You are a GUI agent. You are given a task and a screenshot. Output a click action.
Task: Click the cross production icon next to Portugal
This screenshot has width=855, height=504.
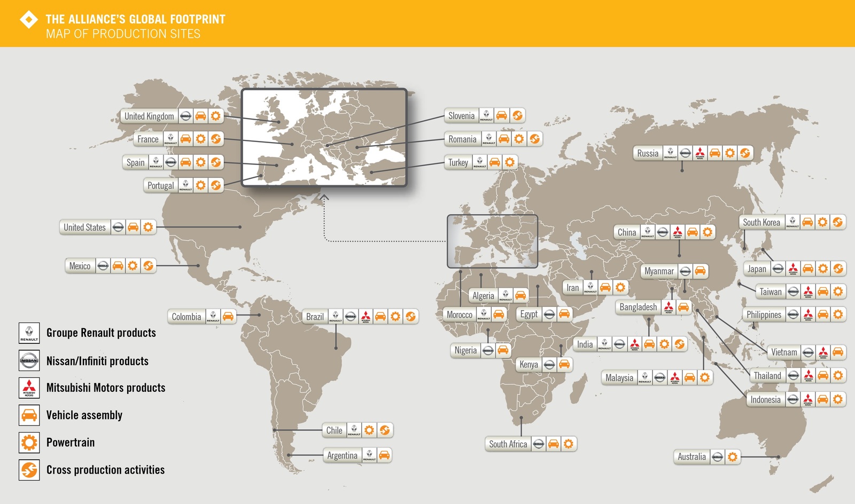(215, 185)
